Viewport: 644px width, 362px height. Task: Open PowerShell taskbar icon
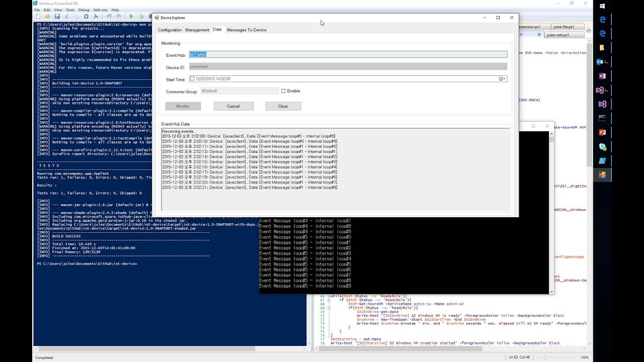pos(602,160)
